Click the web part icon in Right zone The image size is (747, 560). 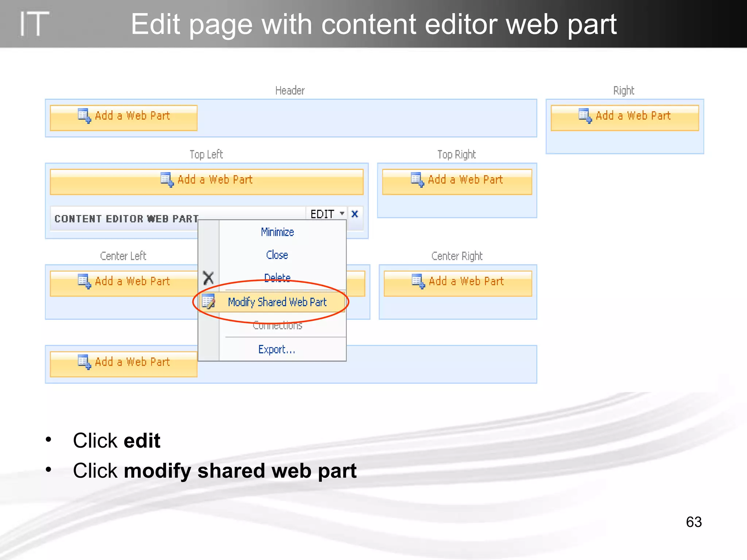585,116
